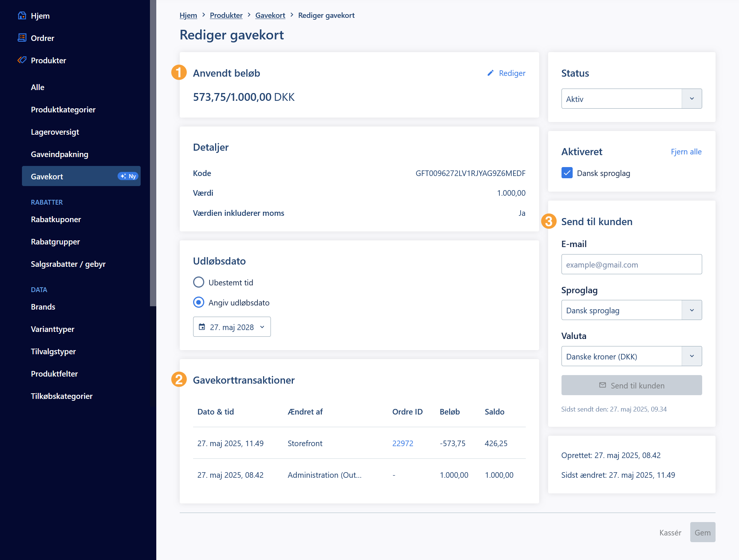The width and height of the screenshot is (739, 560).
Task: Go to Lageroversigt in the sidebar
Action: (55, 132)
